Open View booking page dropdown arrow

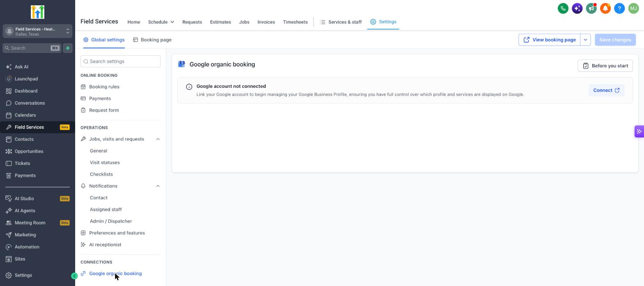(x=585, y=40)
